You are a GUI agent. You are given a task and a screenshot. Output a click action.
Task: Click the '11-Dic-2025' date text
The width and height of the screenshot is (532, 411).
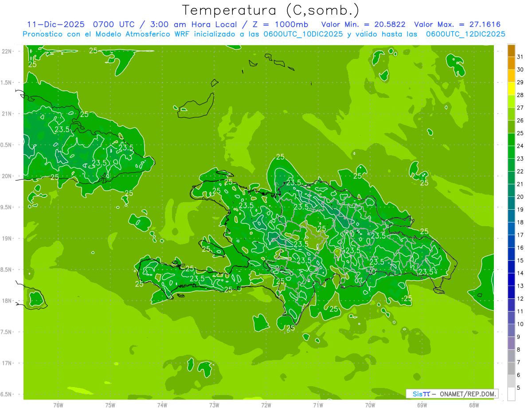[57, 24]
